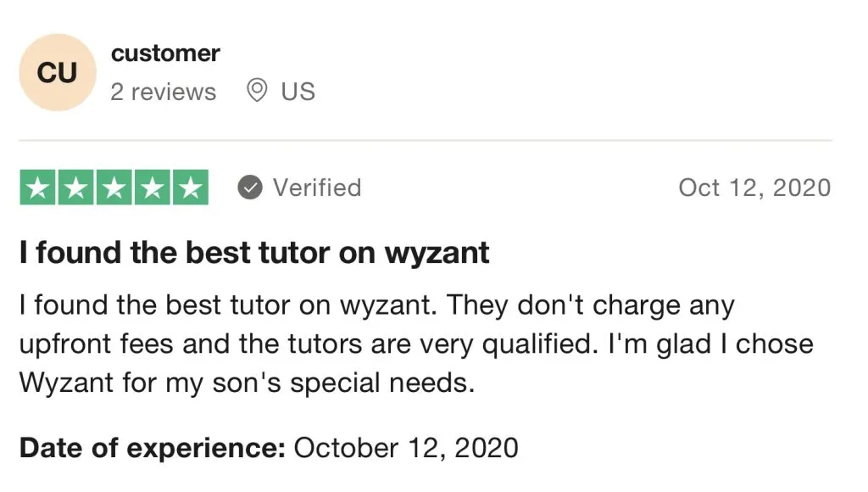Click the fifth green rating star
868x492 pixels.
[x=190, y=187]
